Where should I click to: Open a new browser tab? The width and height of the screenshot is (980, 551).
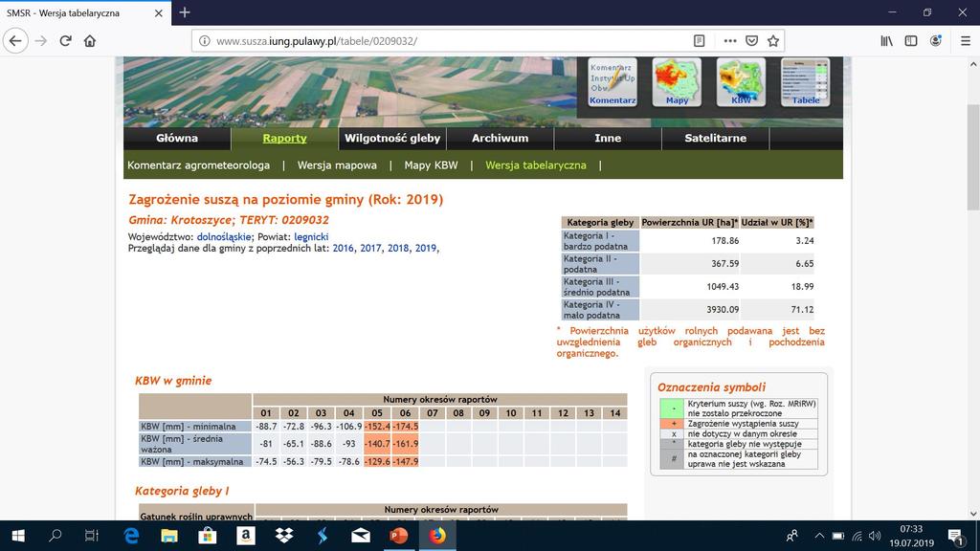pos(185,12)
